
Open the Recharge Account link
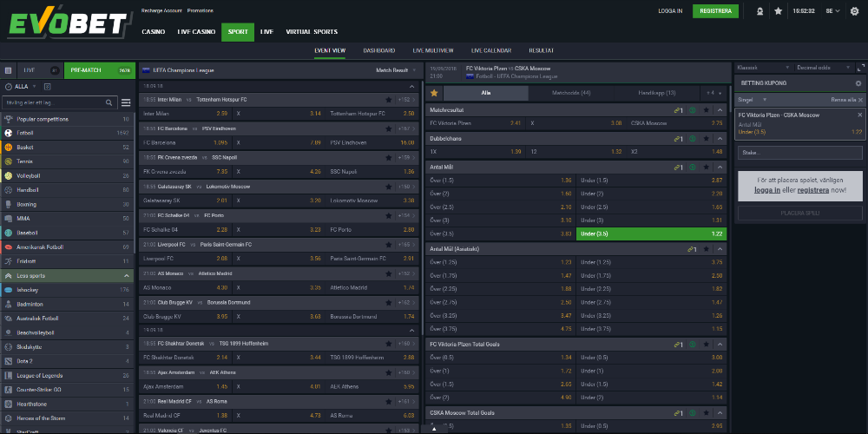click(161, 10)
